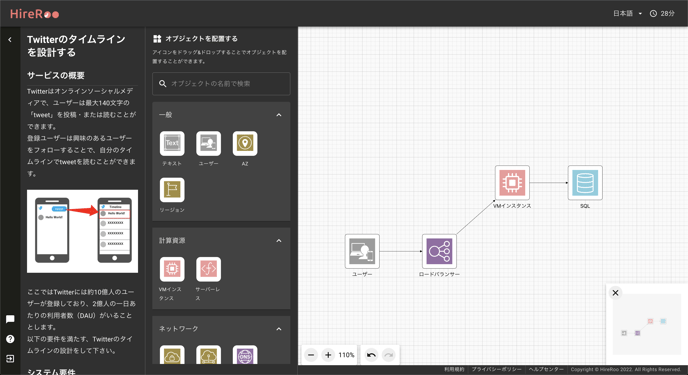Viewport: 688px width, 375px height.
Task: Click the Twitterのタイムラインを設計する title
Action: tap(76, 46)
